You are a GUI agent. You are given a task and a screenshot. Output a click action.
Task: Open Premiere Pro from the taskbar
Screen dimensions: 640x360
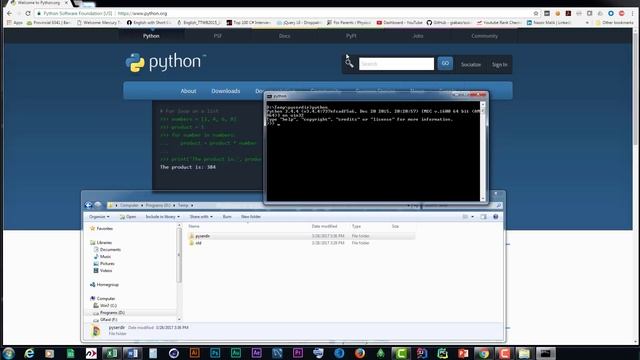[298, 353]
